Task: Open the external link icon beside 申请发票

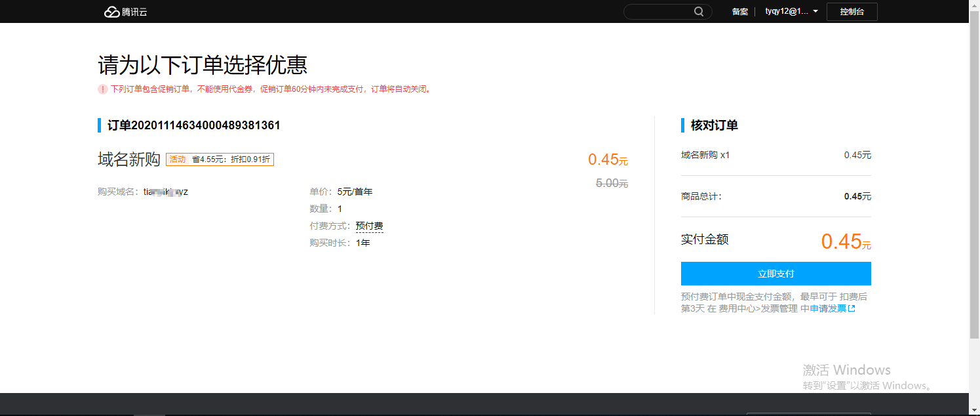Action: 852,307
